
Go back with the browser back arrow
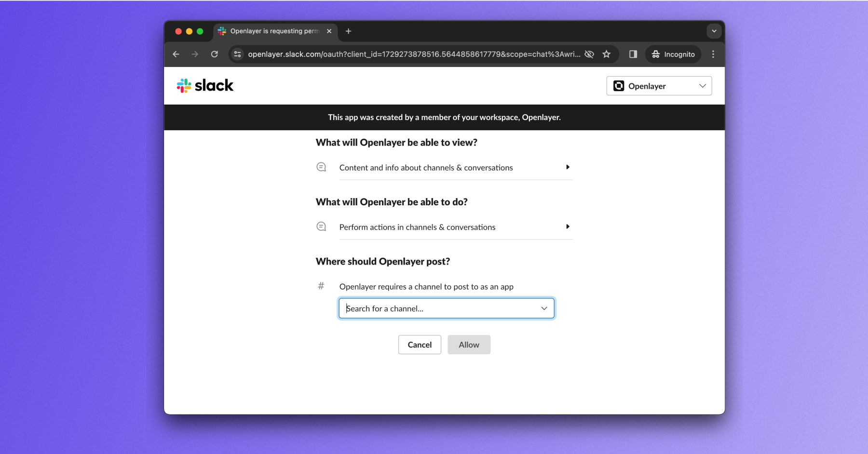[x=176, y=54]
